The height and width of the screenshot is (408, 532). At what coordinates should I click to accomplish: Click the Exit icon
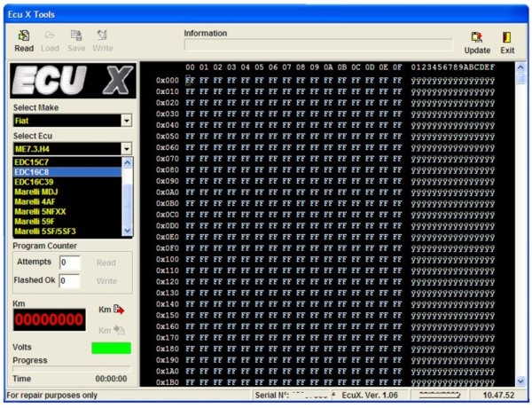(507, 37)
